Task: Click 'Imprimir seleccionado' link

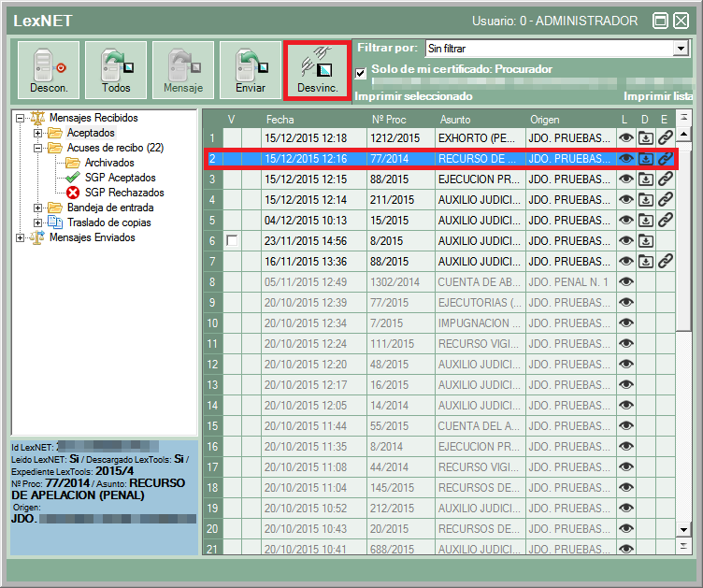Action: coord(414,96)
